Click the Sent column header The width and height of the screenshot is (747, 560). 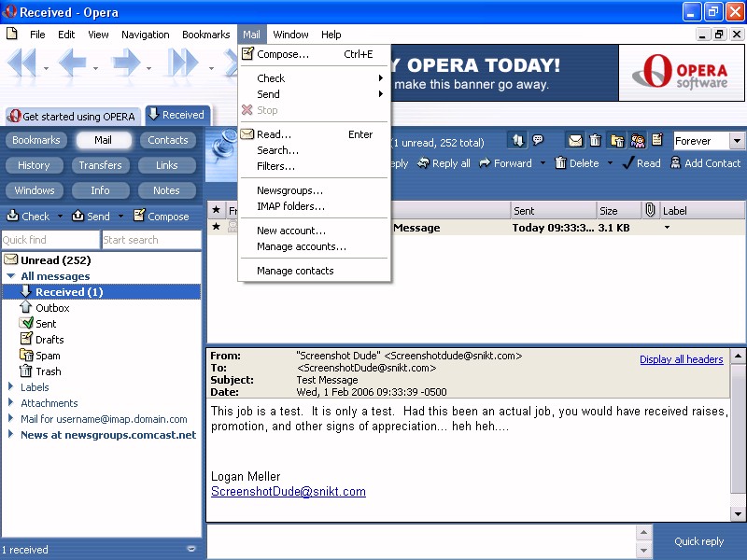pyautogui.click(x=554, y=211)
